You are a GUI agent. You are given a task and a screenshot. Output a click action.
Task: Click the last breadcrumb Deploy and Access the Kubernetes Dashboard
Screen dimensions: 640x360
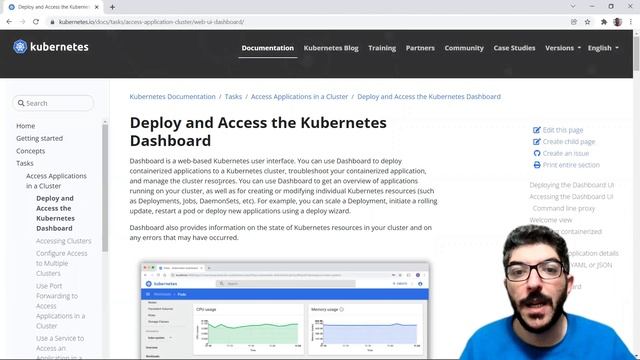tap(429, 97)
